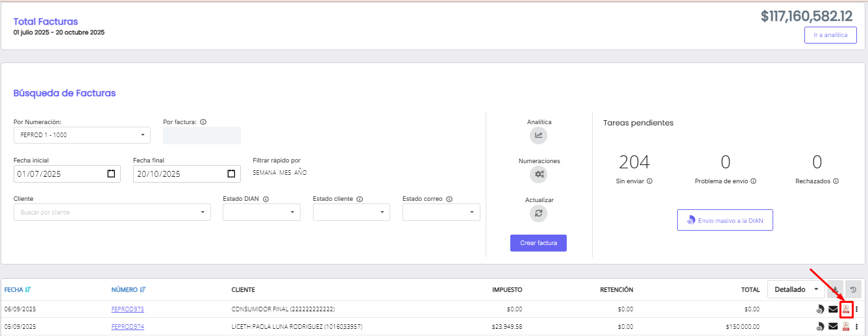Open invoice link FEPROD975
868x336 pixels.
(127, 309)
